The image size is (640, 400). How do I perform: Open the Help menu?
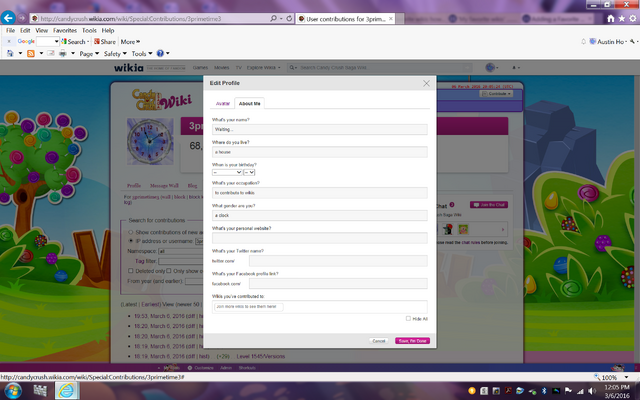pos(108,30)
